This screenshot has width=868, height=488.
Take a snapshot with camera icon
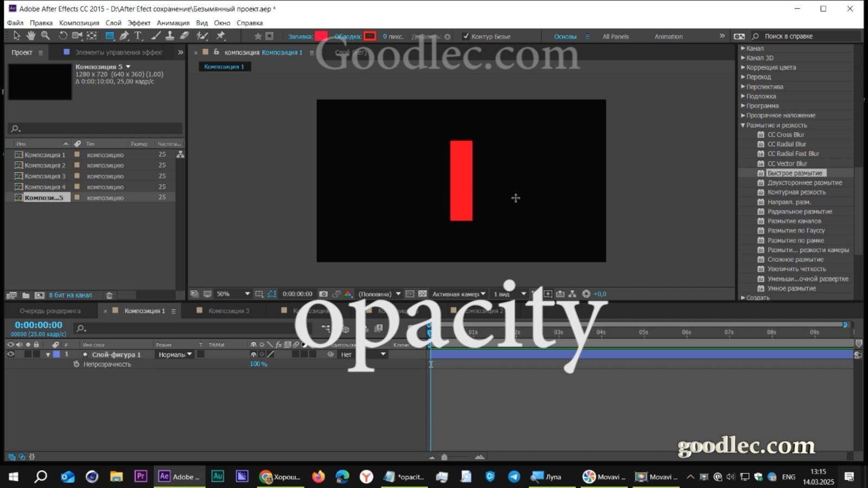(323, 294)
